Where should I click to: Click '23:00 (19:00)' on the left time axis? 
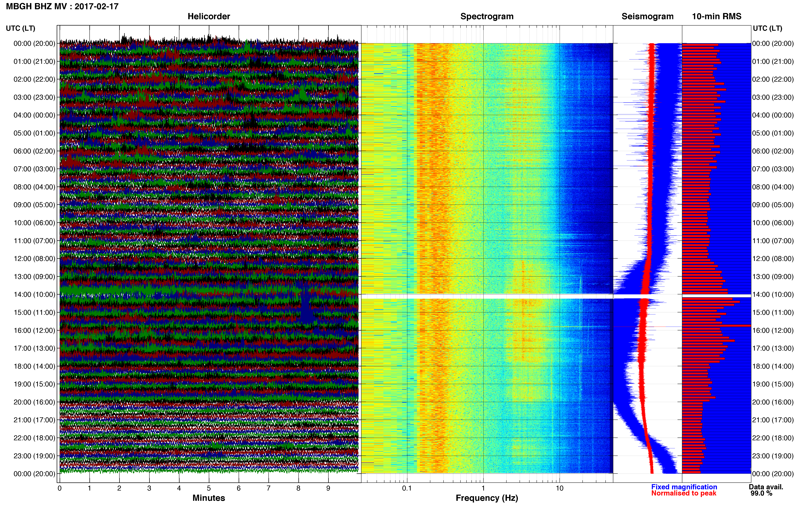34,456
